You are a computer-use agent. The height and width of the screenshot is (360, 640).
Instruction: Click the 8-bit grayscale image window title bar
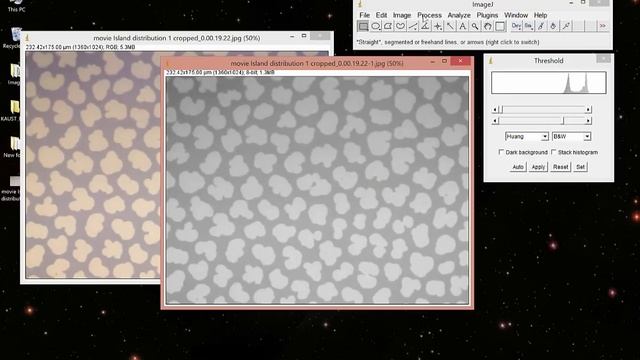click(317, 63)
